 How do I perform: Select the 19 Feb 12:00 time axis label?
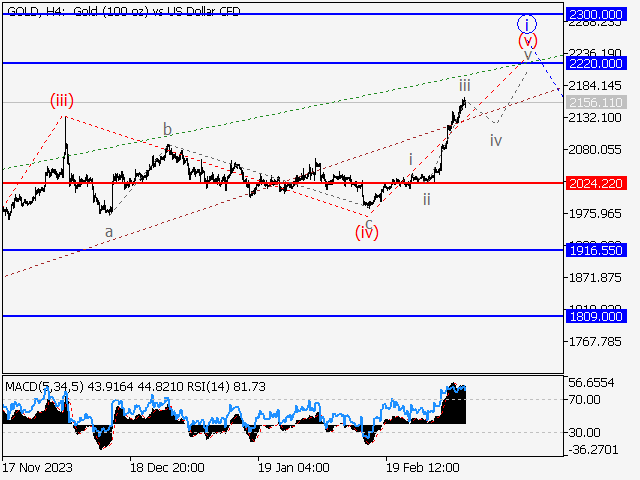click(422, 467)
